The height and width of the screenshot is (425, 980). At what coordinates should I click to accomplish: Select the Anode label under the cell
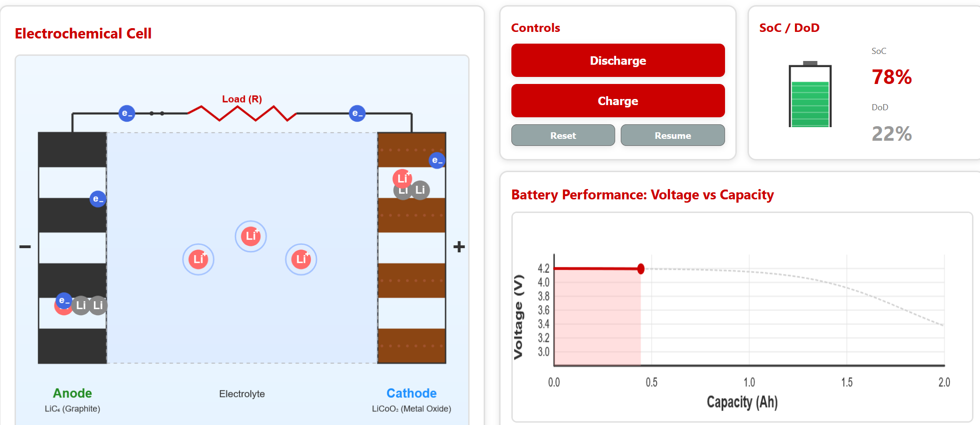coord(72,393)
